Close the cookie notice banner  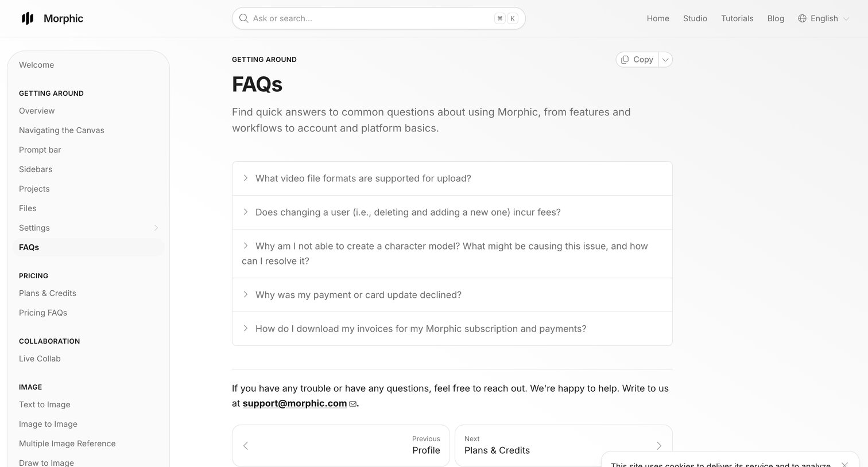pos(844,464)
